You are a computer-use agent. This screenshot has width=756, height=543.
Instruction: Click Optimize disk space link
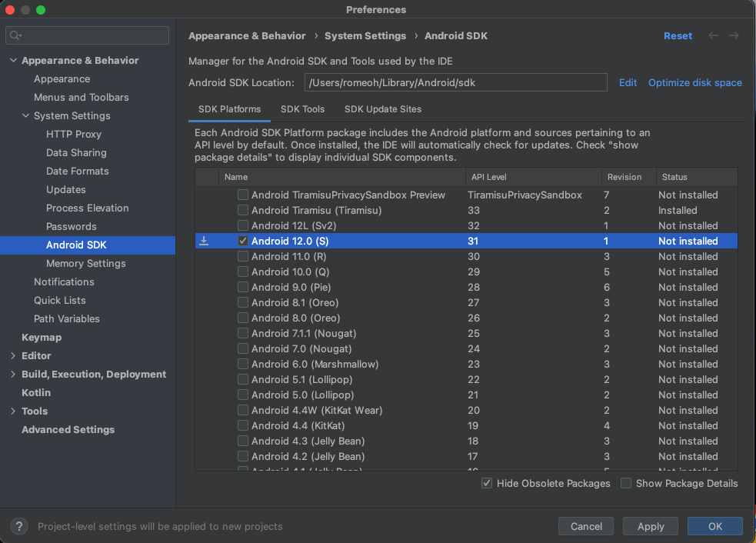(694, 82)
